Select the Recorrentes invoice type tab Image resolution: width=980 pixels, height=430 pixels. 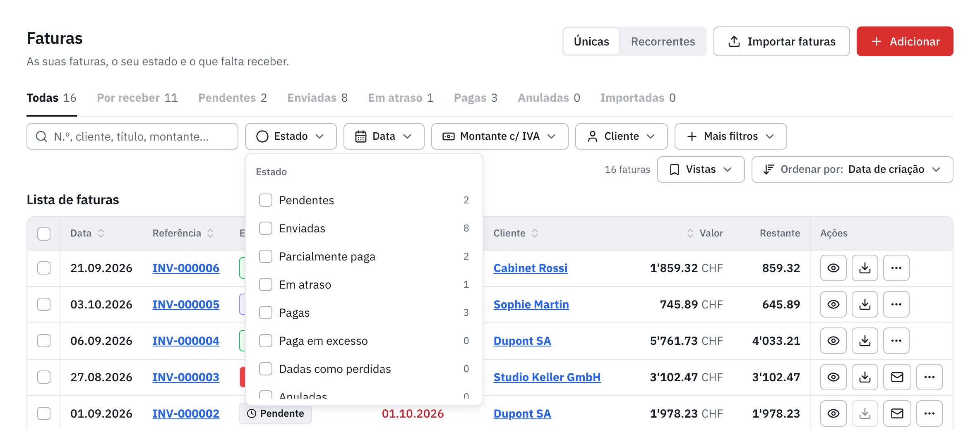click(663, 41)
